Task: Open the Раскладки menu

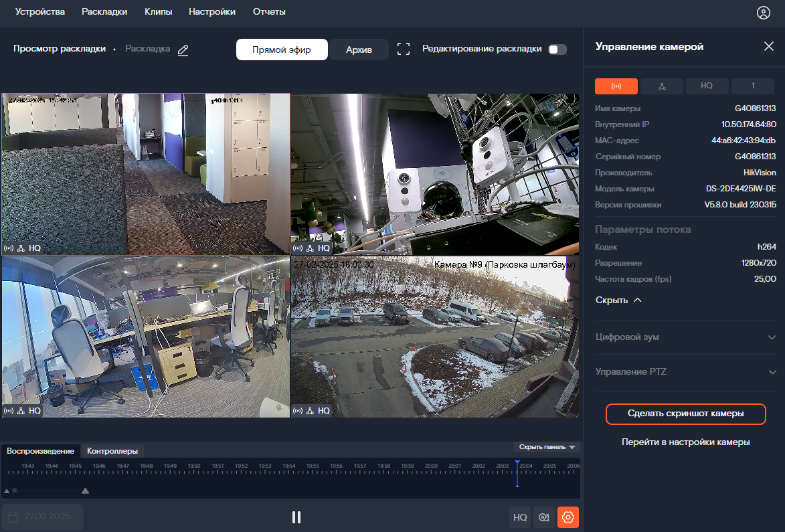Action: 104,11
